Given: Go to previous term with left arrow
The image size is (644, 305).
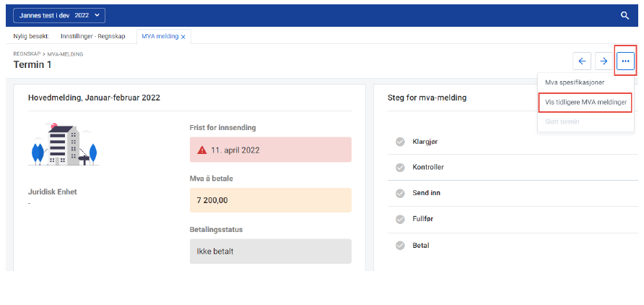Looking at the screenshot, I should pos(581,61).
